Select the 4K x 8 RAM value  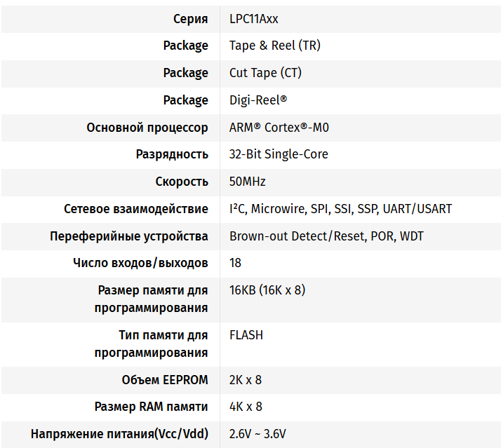coord(246,407)
